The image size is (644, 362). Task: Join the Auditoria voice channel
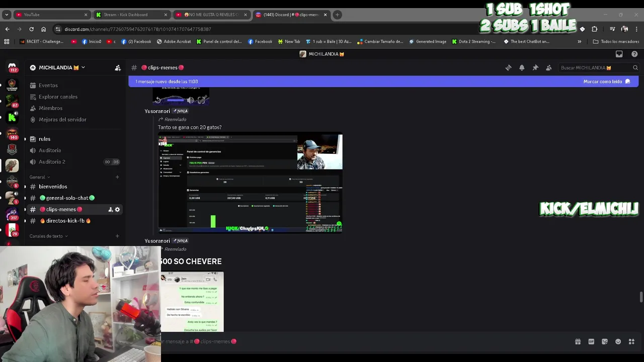tap(74, 150)
